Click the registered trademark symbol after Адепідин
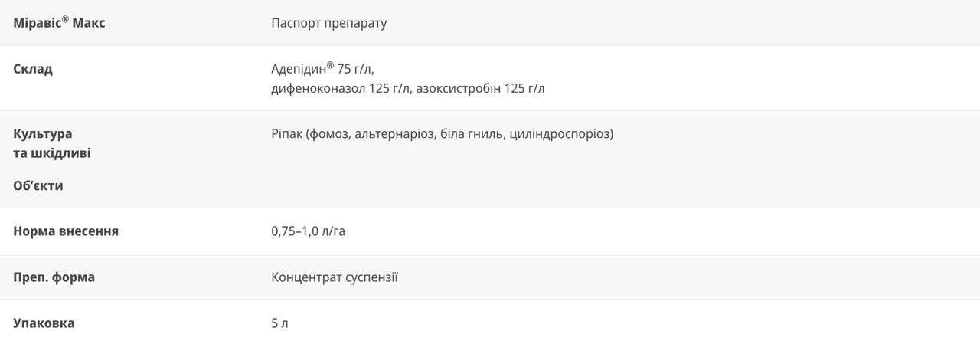Screen dimensions: 980x354 (x=330, y=65)
